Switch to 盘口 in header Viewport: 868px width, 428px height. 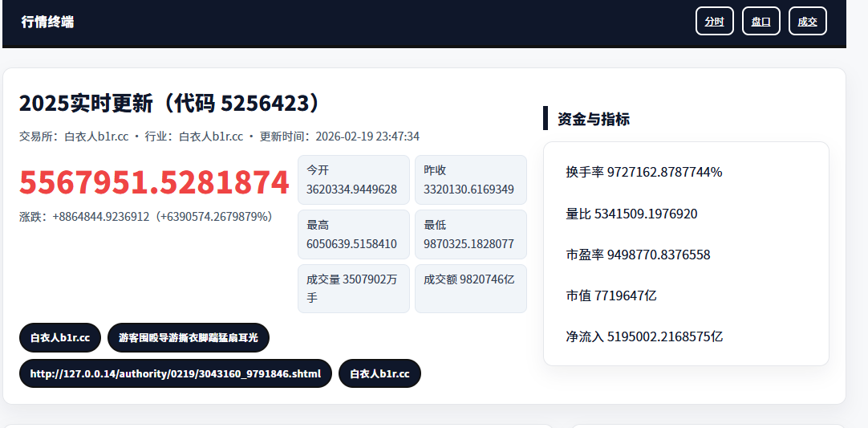(761, 22)
